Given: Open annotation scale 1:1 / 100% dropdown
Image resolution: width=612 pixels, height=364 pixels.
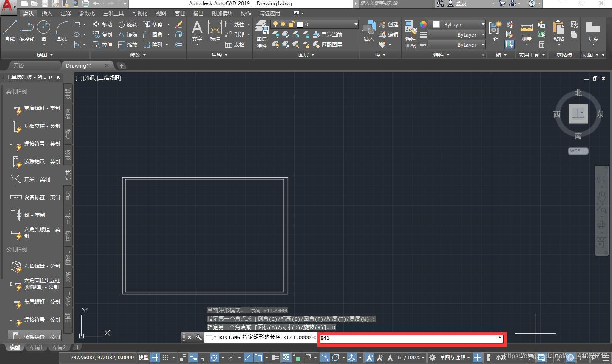Looking at the screenshot, I should click(411, 358).
